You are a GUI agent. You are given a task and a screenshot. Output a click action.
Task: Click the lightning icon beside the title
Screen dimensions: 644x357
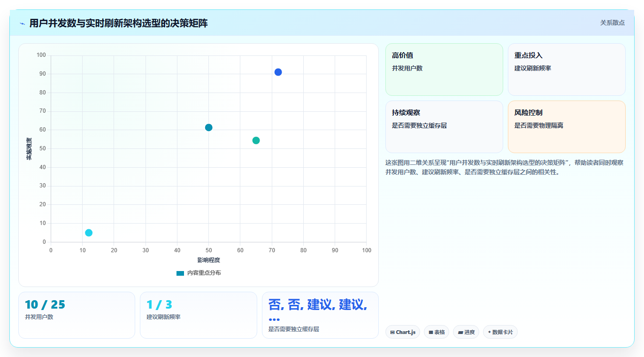(x=22, y=23)
